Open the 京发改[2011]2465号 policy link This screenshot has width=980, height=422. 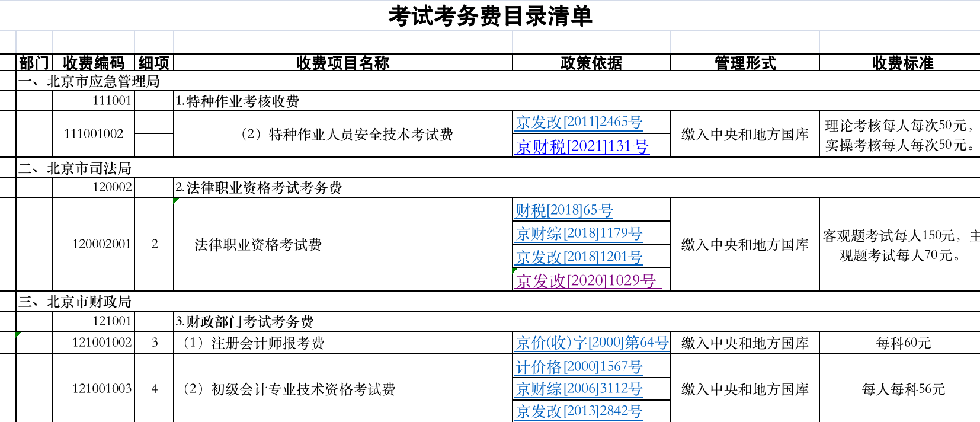point(579,123)
